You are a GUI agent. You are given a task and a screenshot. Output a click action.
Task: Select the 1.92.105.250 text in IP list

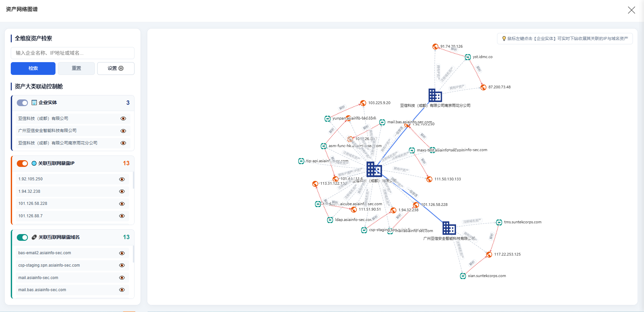tap(31, 179)
